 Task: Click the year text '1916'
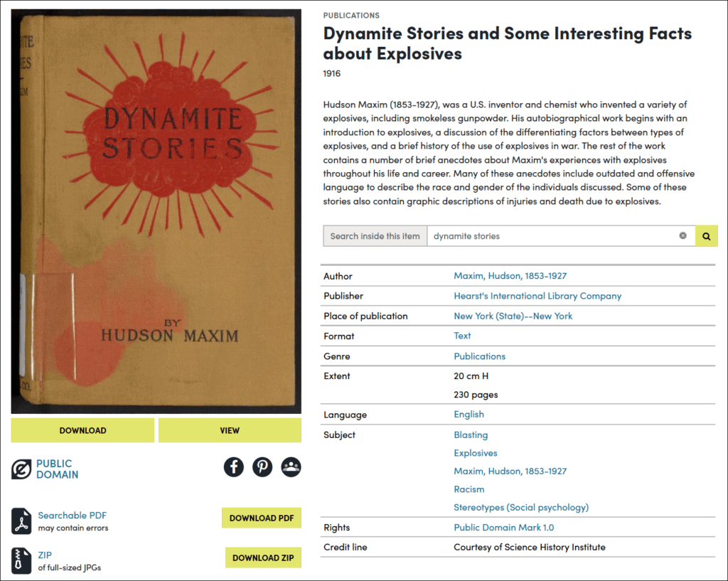pos(331,73)
